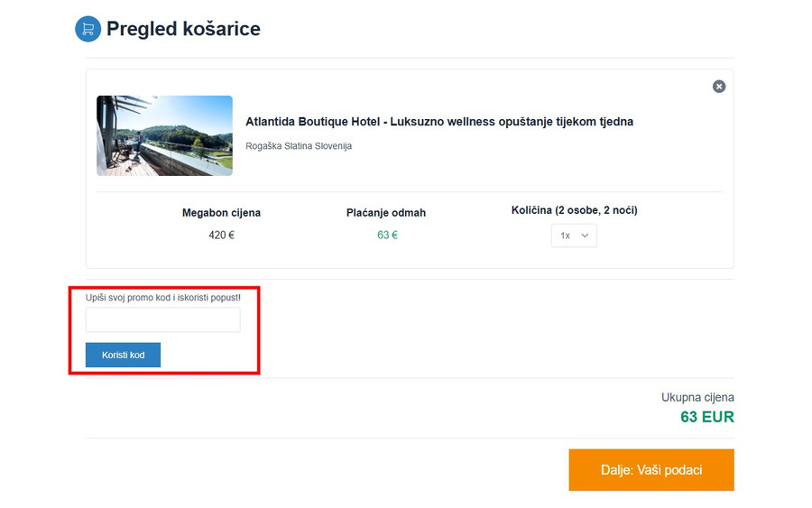Click the chevron arrow in quantity selector

coord(585,236)
